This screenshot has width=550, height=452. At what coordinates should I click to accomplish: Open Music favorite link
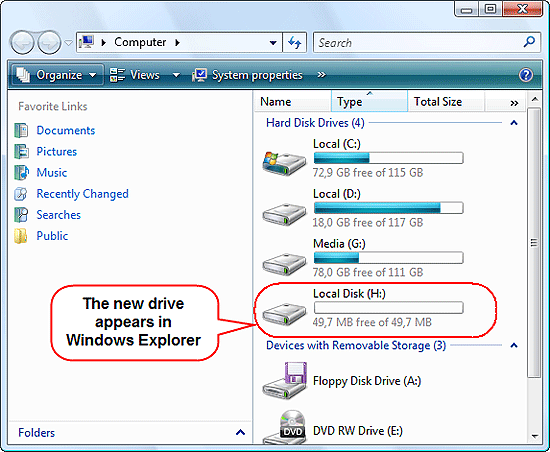coord(52,173)
